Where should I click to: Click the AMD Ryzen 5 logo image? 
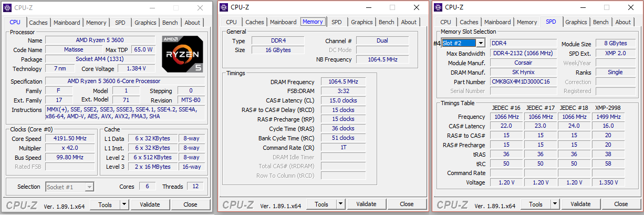click(x=182, y=54)
